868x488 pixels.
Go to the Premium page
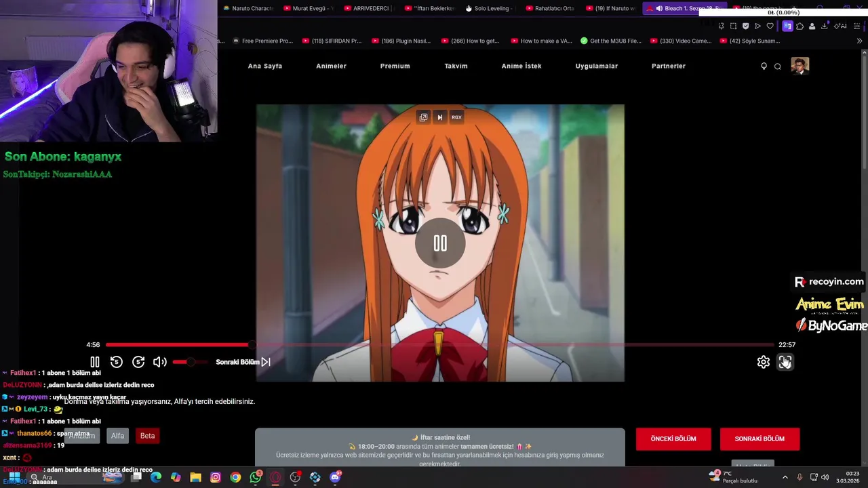(395, 66)
